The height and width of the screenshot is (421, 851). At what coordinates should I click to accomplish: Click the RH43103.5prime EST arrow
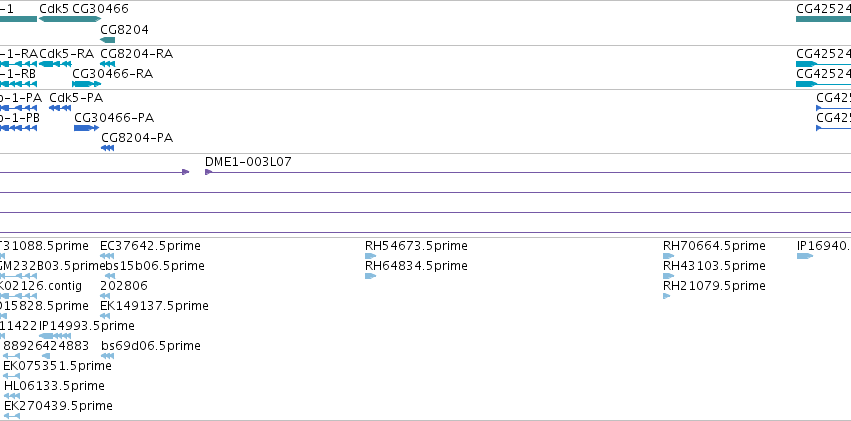(669, 276)
